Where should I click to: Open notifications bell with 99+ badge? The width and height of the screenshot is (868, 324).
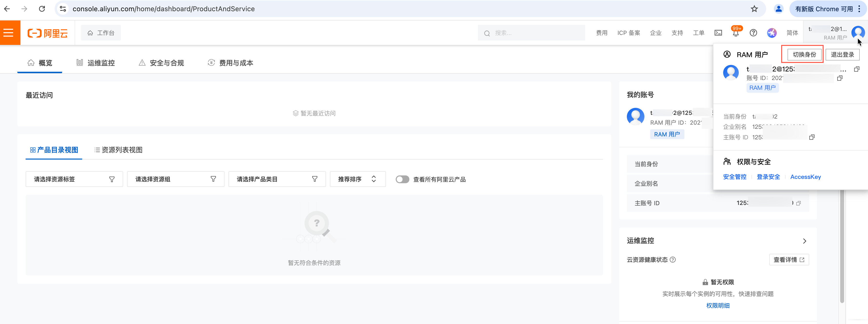[x=736, y=33]
